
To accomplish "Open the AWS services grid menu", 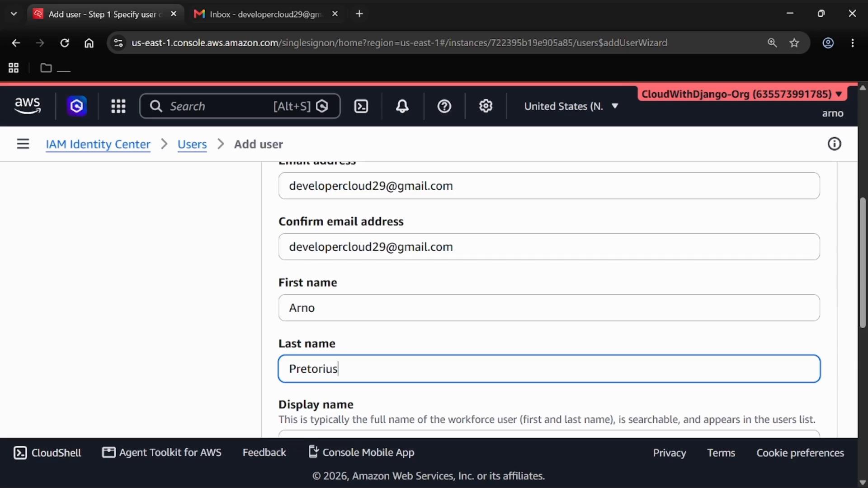I will (x=118, y=106).
